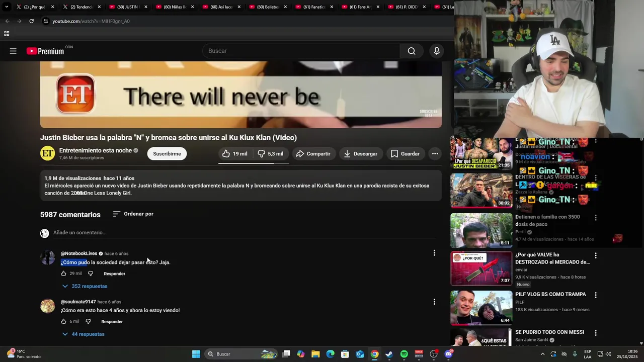Screen dimensions: 644x362
Task: Switch to '(2) ¿Por qué' X tab
Action: pos(34,7)
